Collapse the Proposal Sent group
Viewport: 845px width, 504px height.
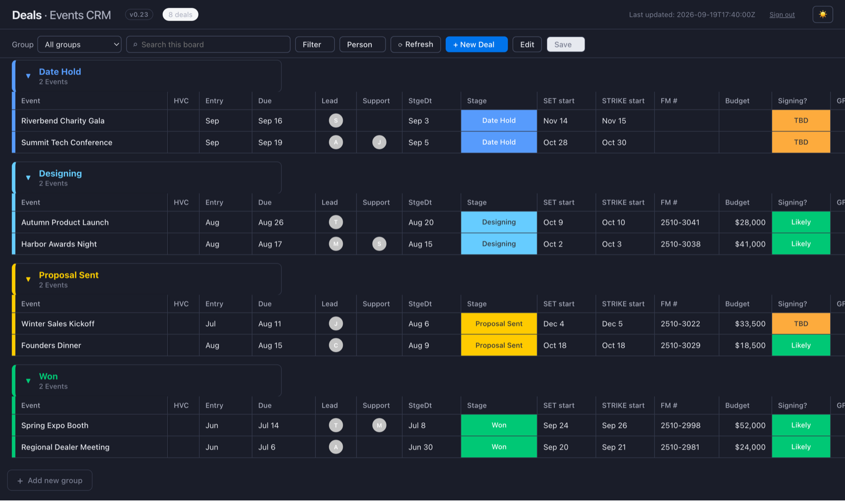29,279
